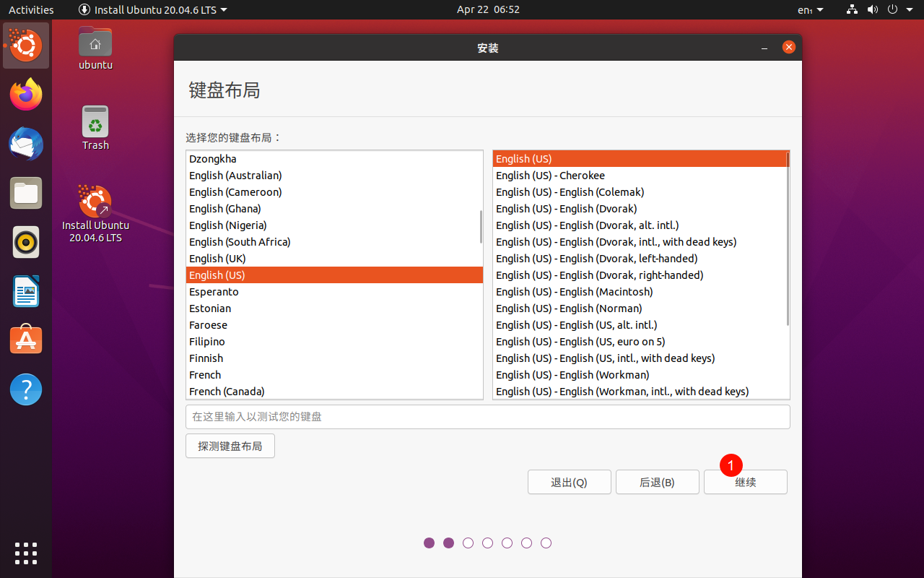Select Filipino layout

334,342
